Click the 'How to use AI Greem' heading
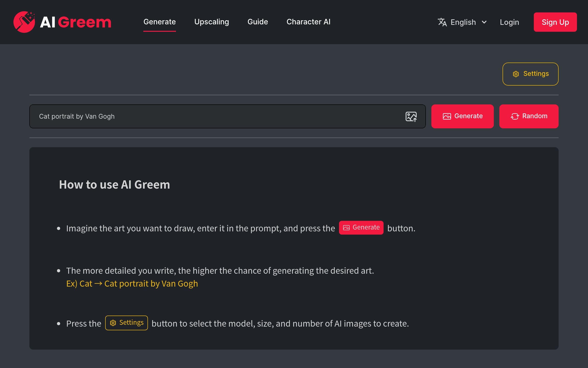This screenshot has height=368, width=588. (x=114, y=184)
